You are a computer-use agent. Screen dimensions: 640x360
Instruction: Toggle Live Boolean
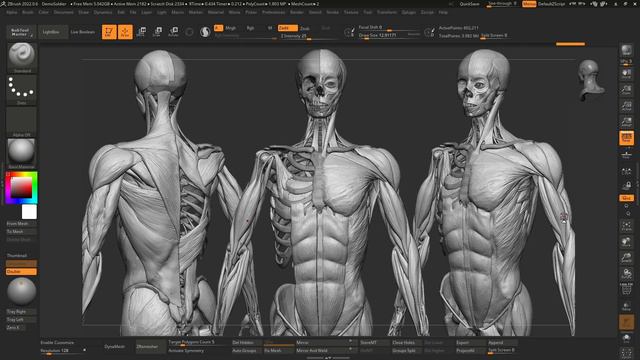coord(82,32)
